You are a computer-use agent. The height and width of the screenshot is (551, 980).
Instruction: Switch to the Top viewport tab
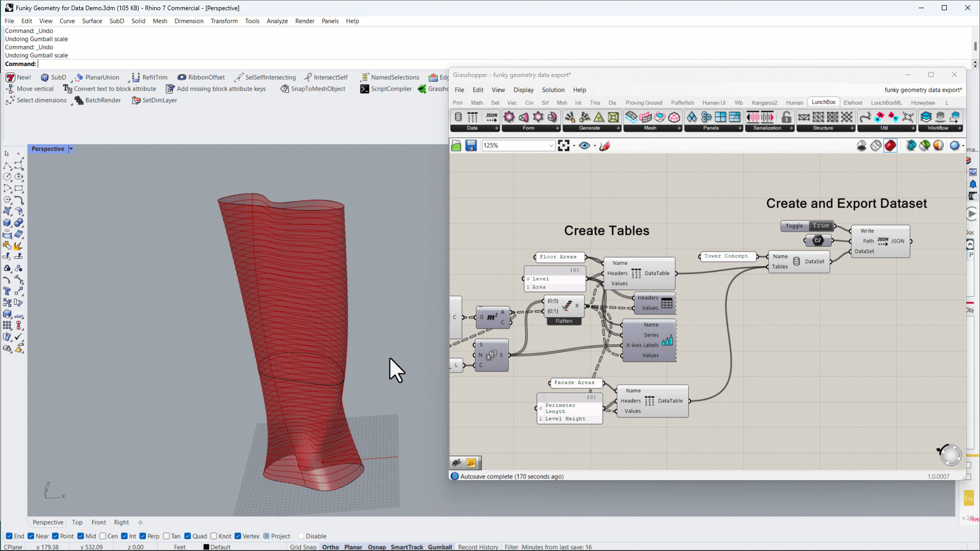[x=77, y=522]
